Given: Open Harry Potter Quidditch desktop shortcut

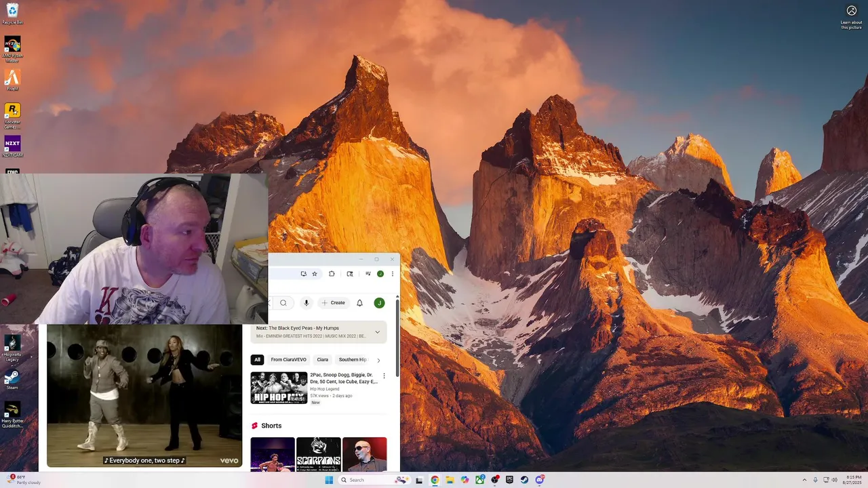Looking at the screenshot, I should tap(12, 415).
